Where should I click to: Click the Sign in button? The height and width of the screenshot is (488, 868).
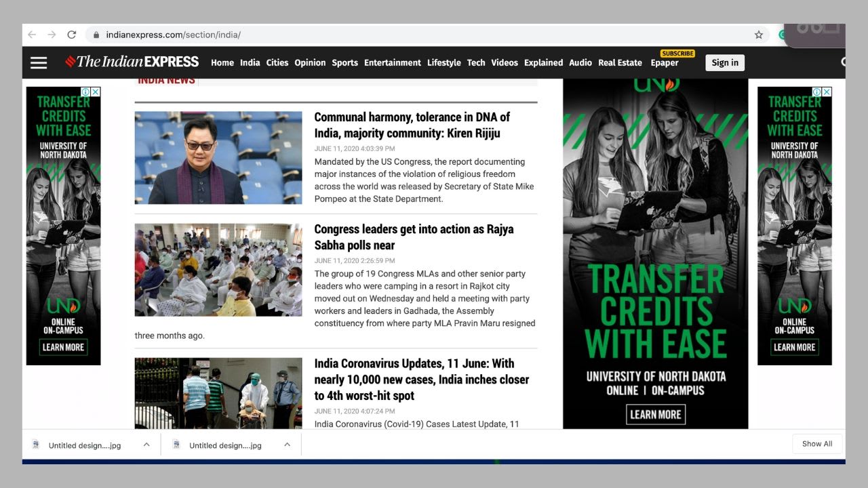725,62
